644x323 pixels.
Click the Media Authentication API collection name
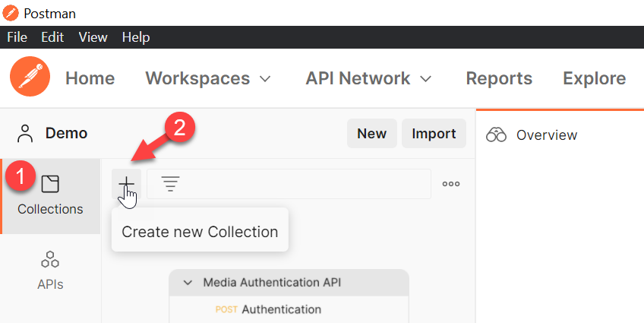click(272, 283)
